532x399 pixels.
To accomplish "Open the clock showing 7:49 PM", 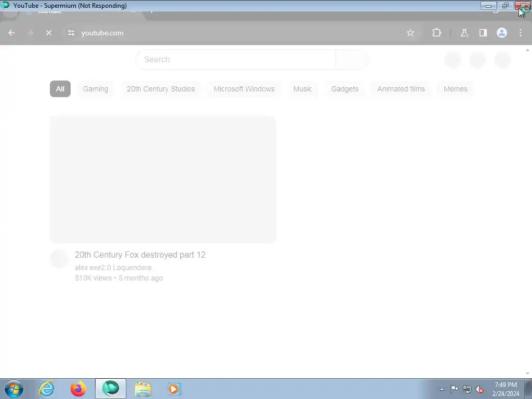I will pyautogui.click(x=506, y=389).
